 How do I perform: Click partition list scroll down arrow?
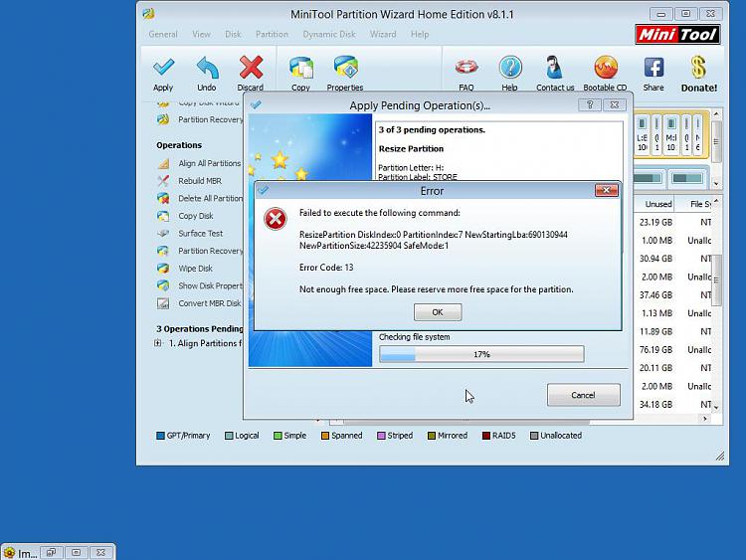[716, 408]
